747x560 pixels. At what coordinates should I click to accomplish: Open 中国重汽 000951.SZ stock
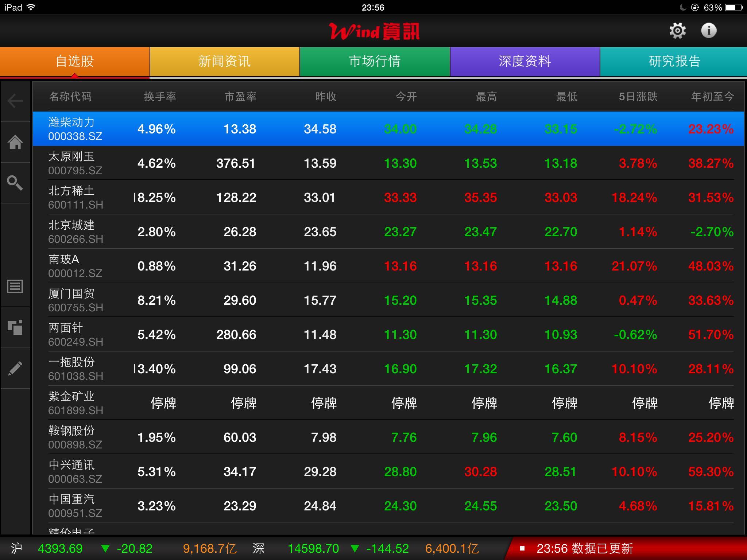(x=388, y=506)
